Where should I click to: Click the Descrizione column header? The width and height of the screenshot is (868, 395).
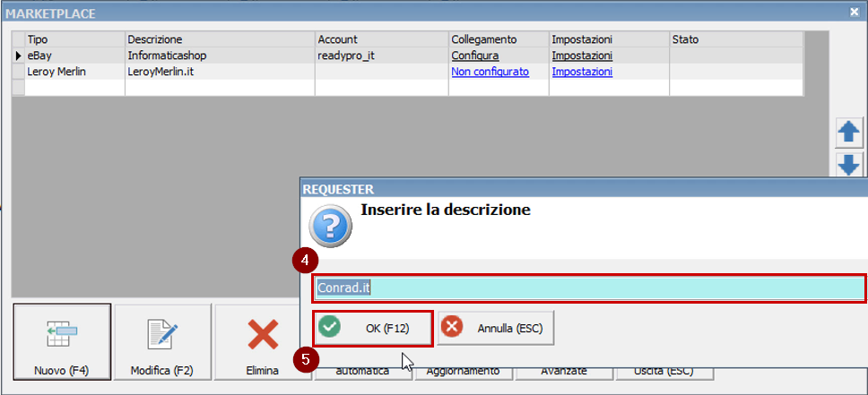[220, 39]
